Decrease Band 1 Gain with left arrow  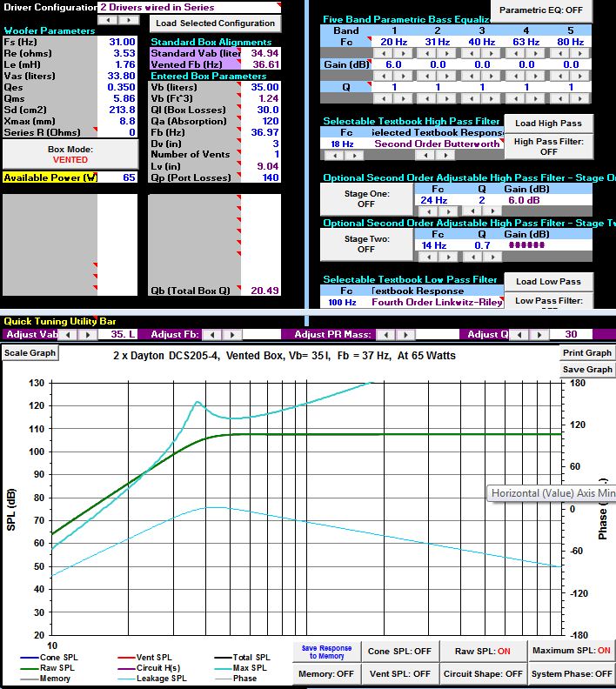[x=384, y=76]
